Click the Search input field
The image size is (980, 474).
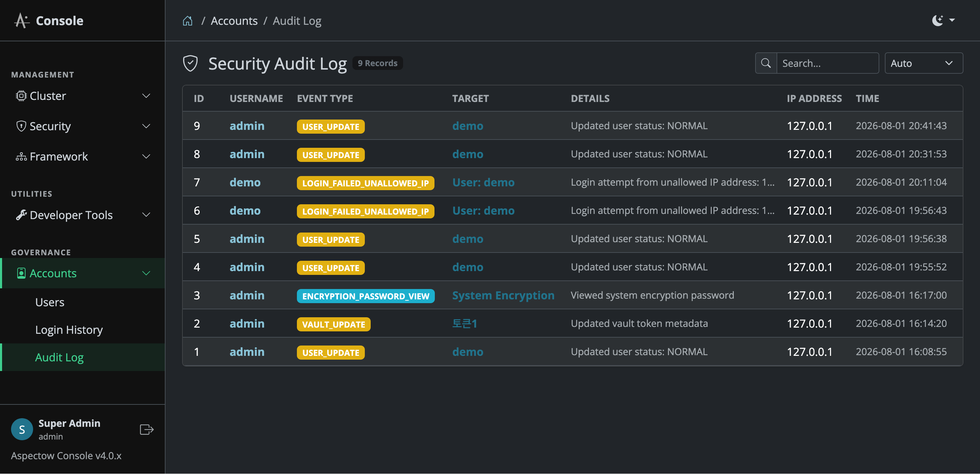pos(828,63)
